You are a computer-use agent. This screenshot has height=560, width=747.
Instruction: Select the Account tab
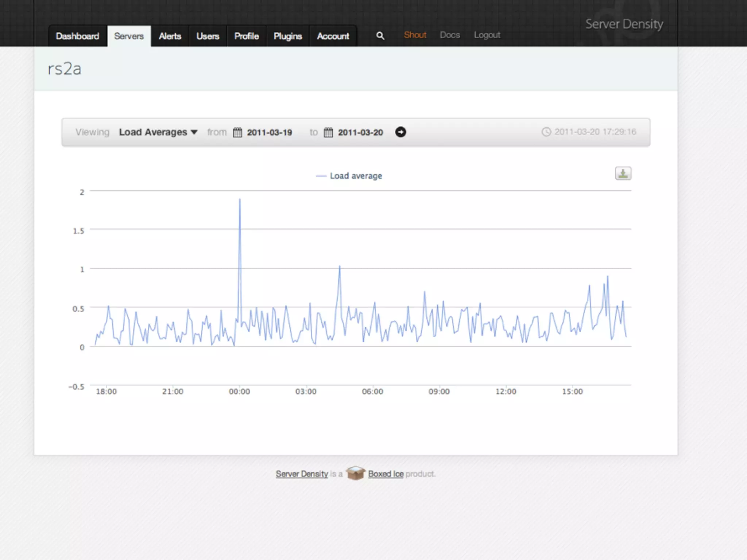[x=333, y=36]
